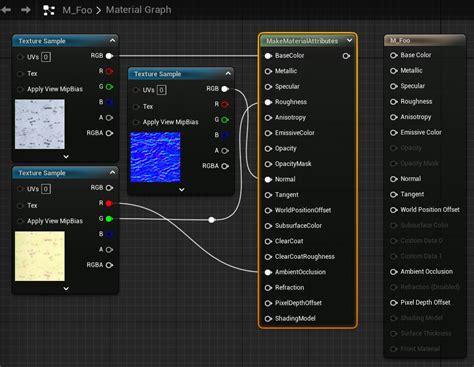The image size is (474, 367).
Task: Click EmissiveColor pin on MakeMaterialAttributes
Action: click(268, 133)
